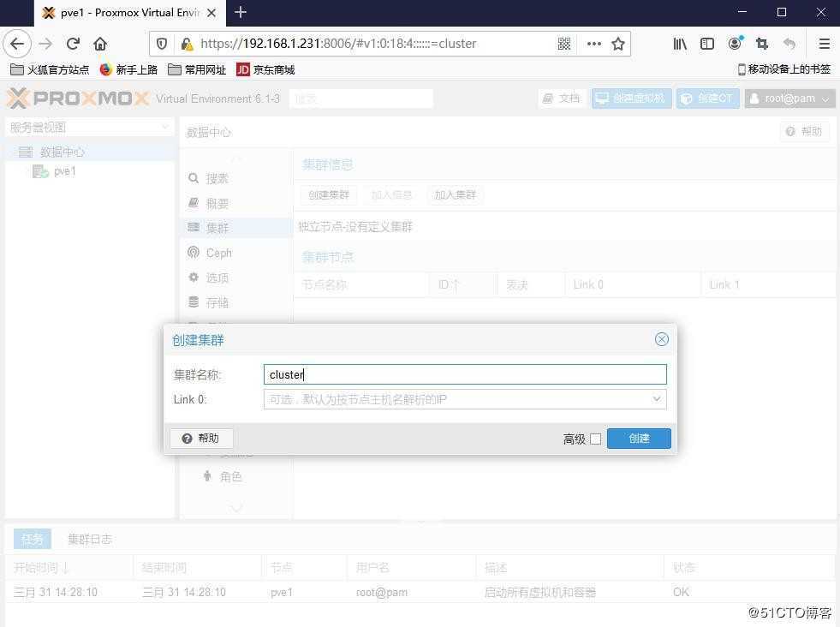The height and width of the screenshot is (627, 840).
Task: Click 创建CT button
Action: [707, 99]
